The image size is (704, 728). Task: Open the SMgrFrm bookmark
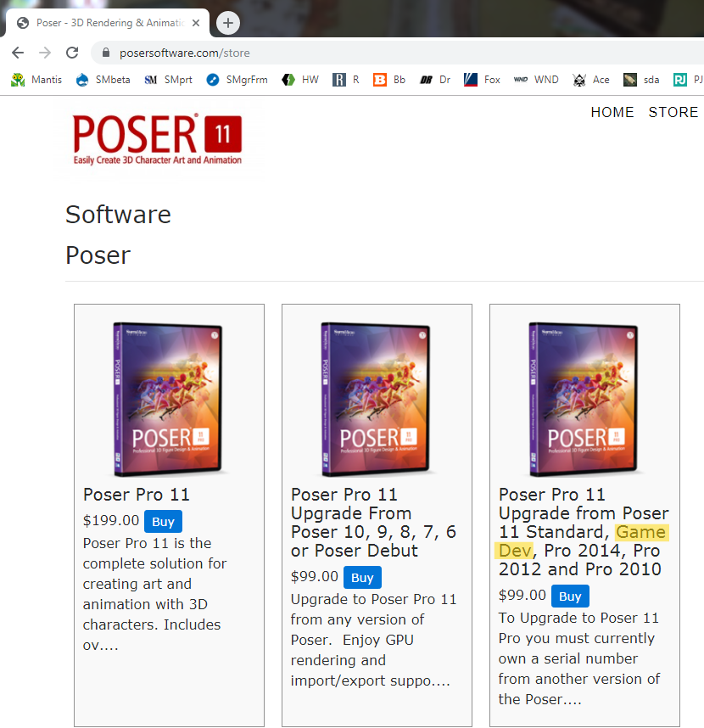[237, 80]
